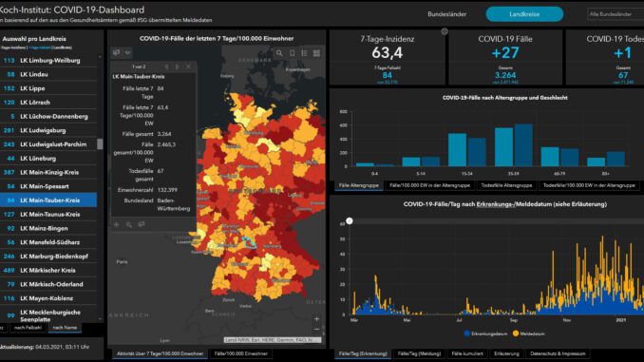Screen dimensions: 644x362
Task: Go to next popup feature arrow
Action: pyautogui.click(x=178, y=67)
